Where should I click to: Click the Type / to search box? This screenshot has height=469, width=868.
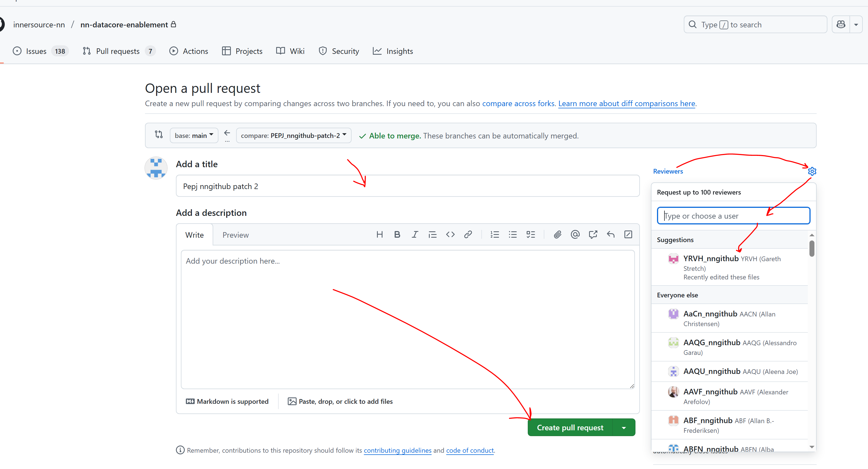coord(755,25)
